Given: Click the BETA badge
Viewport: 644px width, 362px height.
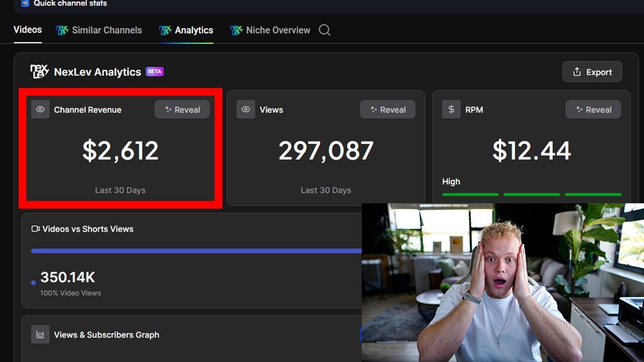Looking at the screenshot, I should click(x=154, y=71).
